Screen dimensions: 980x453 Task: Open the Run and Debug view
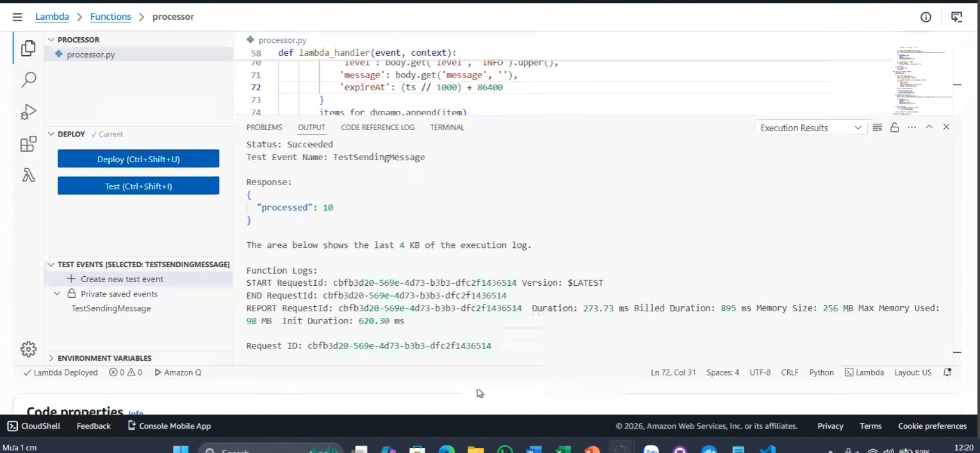tap(28, 112)
